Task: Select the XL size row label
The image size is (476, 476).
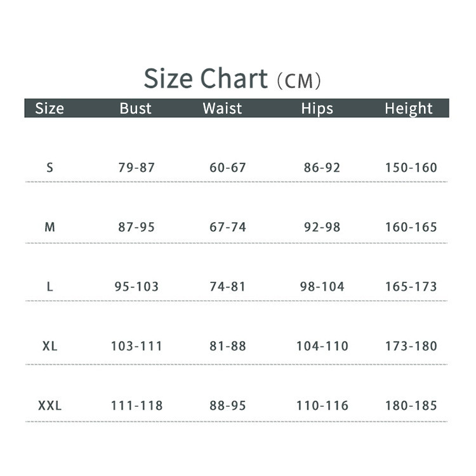Action: (x=50, y=347)
